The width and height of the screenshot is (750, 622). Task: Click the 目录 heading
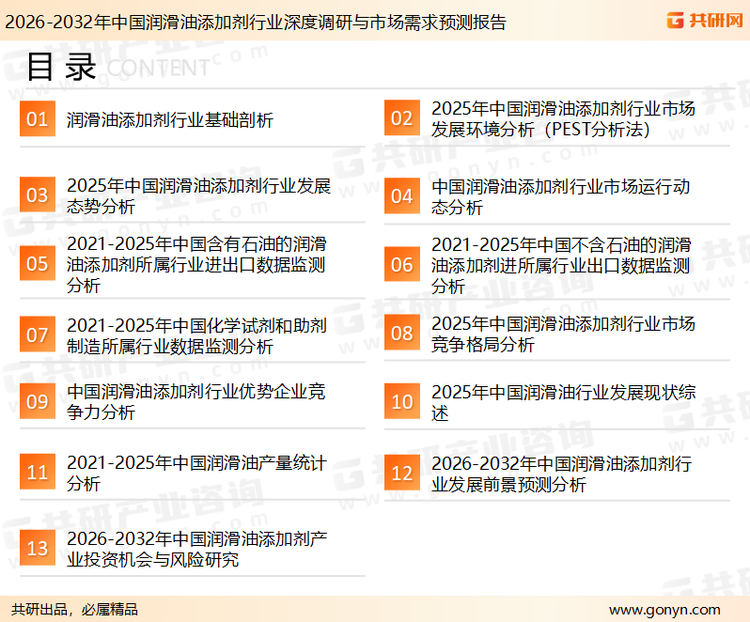coord(61,67)
